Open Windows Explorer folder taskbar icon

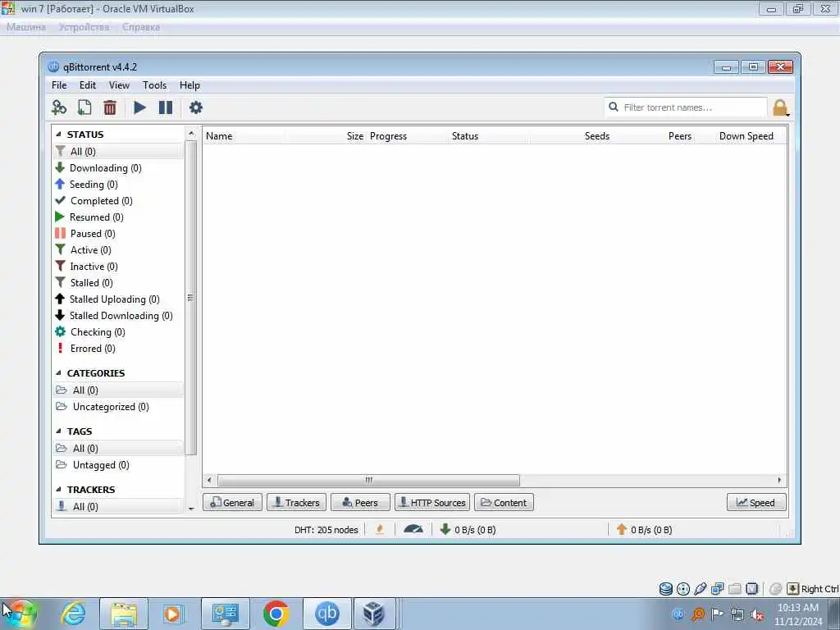coord(124,614)
